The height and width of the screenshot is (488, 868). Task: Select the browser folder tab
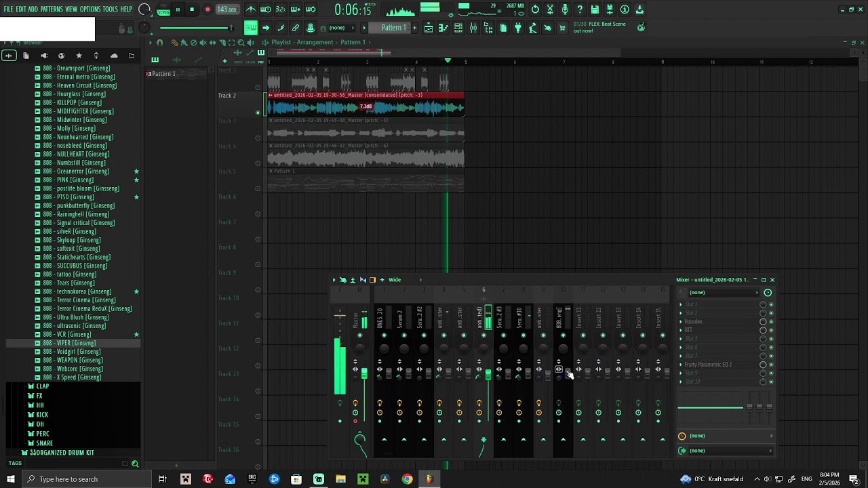(x=132, y=56)
